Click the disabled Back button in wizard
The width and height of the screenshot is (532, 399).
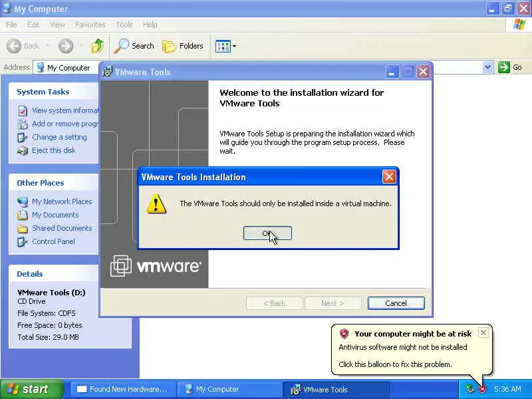(x=275, y=303)
